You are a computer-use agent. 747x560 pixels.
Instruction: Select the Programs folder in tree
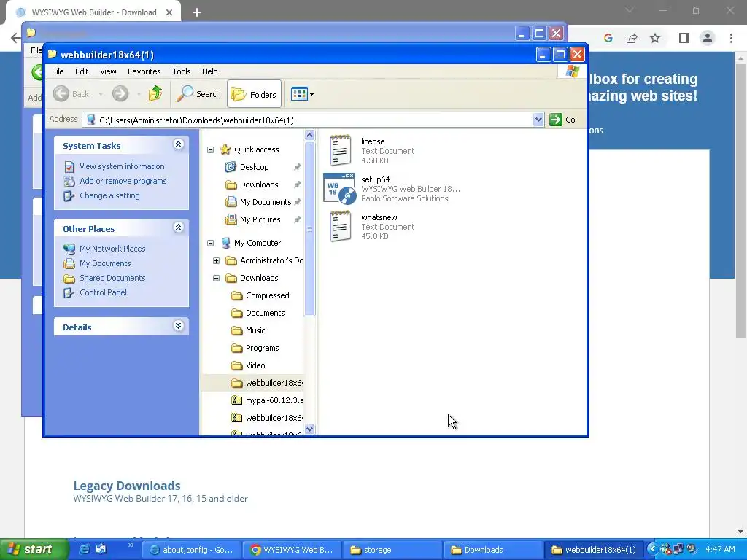262,348
